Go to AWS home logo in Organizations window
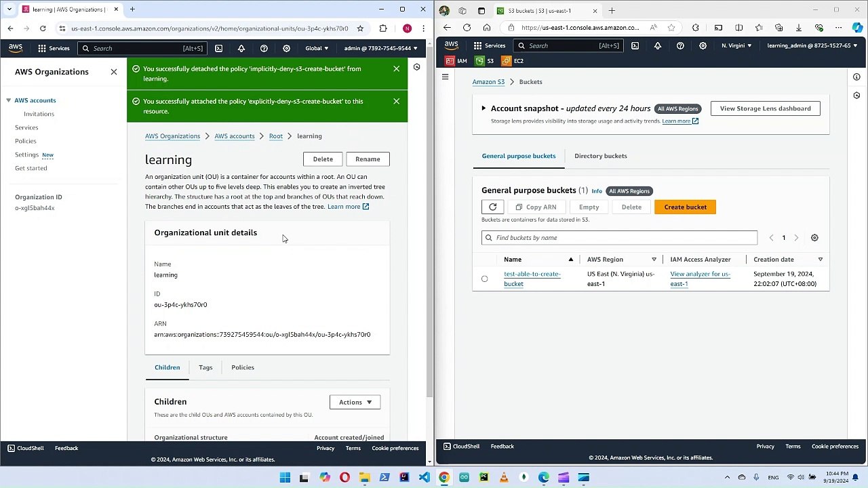The width and height of the screenshot is (868, 488). point(16,48)
